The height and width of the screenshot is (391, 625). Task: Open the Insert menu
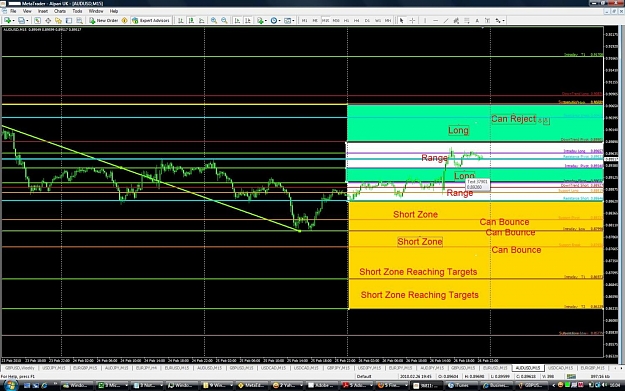[x=43, y=11]
